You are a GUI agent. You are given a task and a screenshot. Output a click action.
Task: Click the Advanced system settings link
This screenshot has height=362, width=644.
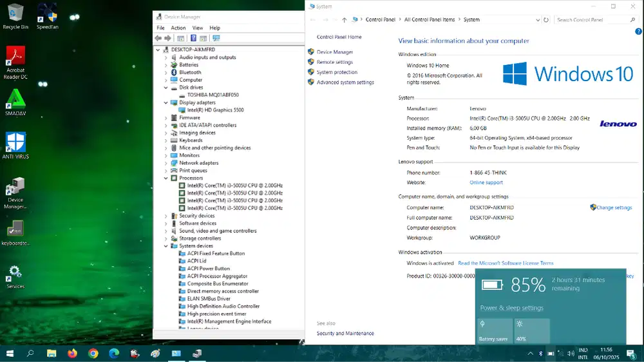[345, 82]
